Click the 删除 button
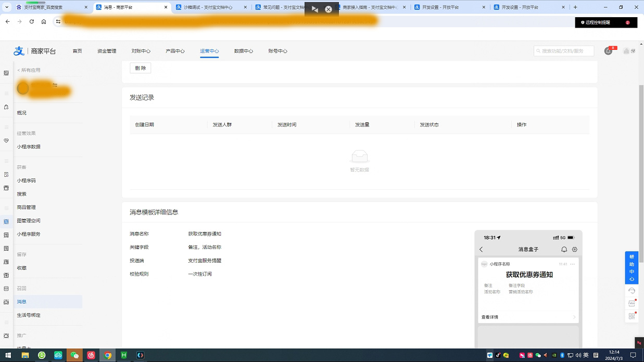Screen dimensions: 644x362 (x=141, y=68)
